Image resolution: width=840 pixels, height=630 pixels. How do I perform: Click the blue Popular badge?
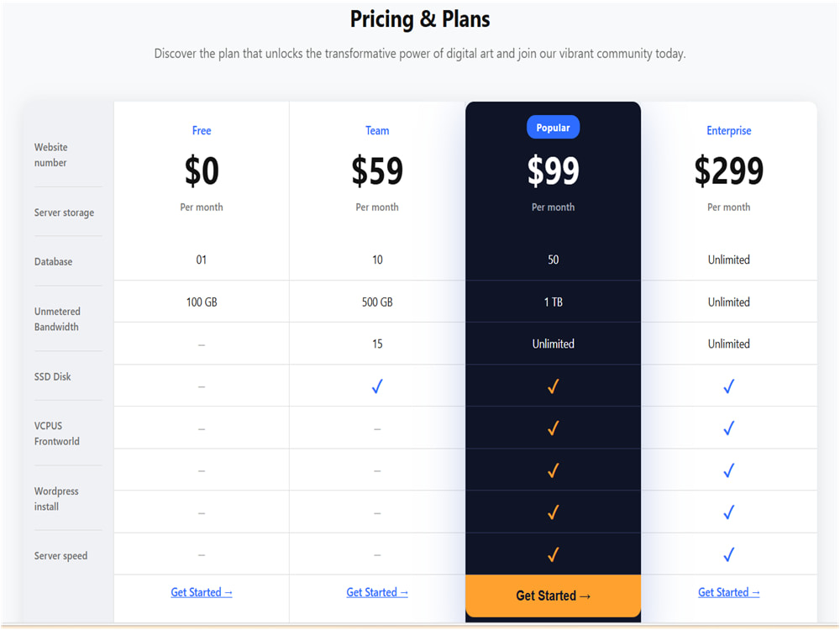[x=553, y=128]
